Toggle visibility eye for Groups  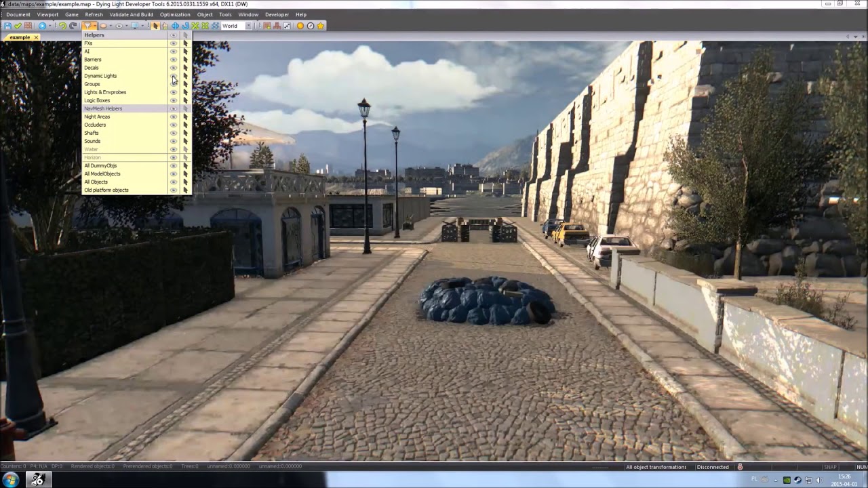tap(174, 84)
